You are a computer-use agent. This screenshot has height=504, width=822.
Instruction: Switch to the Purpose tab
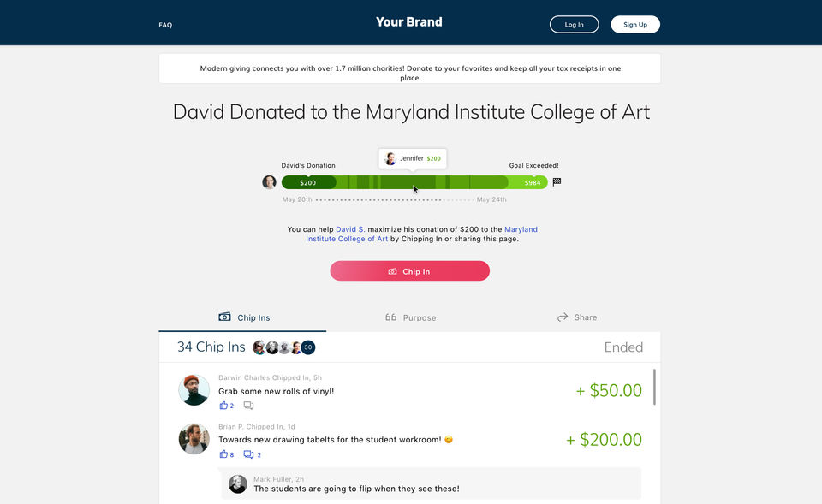pos(410,317)
